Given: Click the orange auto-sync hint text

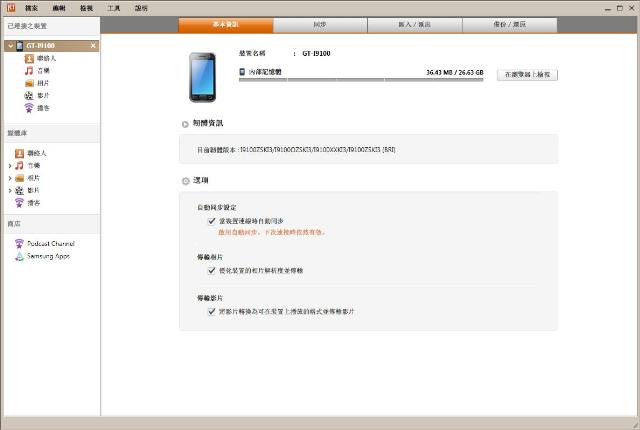Looking at the screenshot, I should tap(272, 233).
